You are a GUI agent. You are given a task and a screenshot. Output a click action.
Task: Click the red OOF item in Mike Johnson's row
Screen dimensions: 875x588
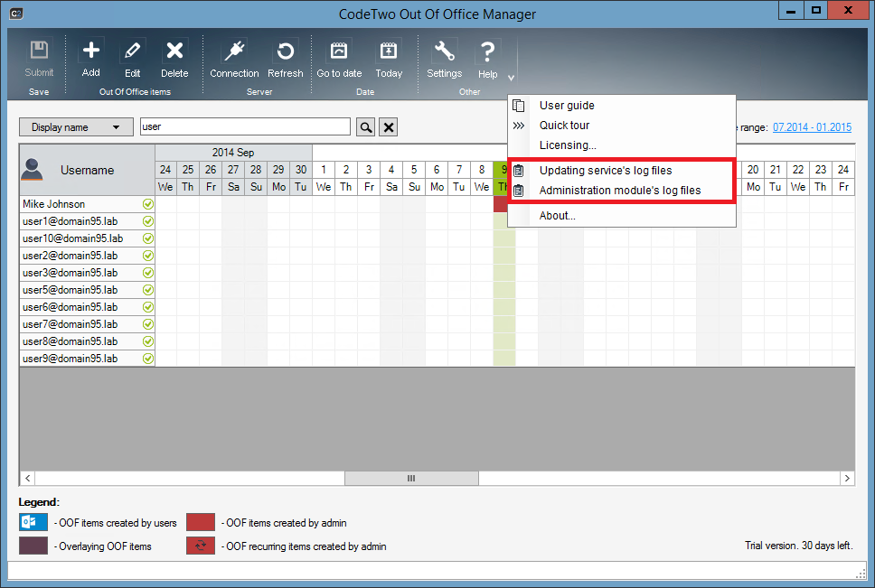click(x=501, y=204)
